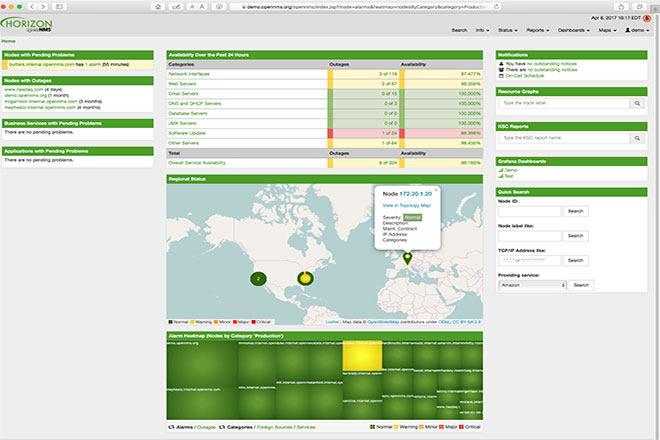Screen dimensions: 660x440
Task: Open Network Interfaces category
Action: click(189, 74)
